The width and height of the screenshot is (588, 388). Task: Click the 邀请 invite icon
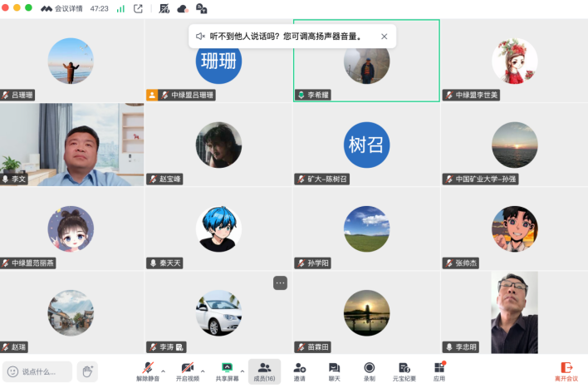(299, 371)
